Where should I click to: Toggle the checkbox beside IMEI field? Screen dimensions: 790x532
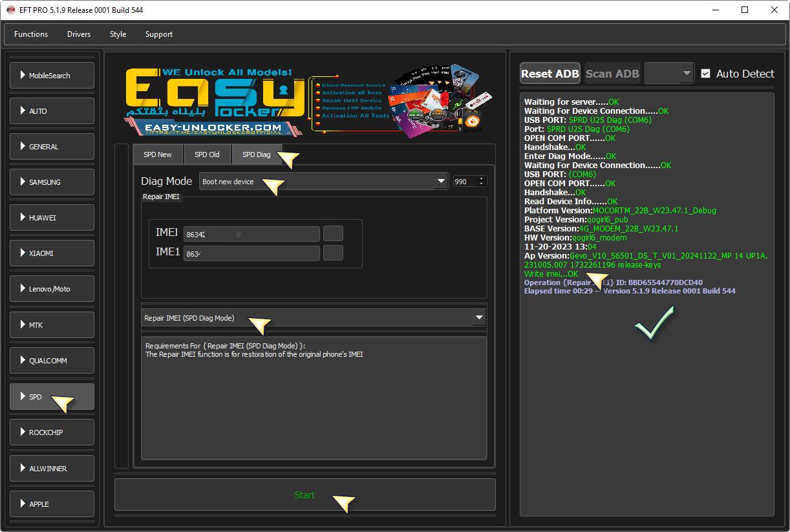click(x=333, y=233)
